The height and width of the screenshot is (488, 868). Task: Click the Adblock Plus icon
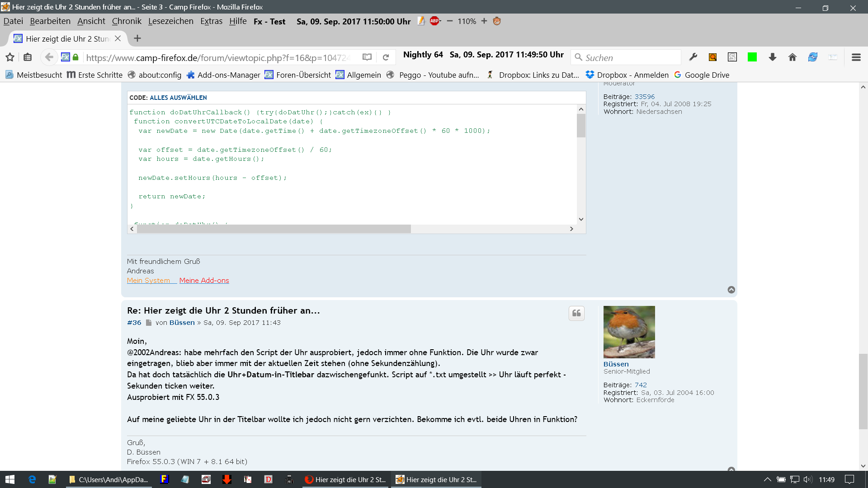point(435,21)
